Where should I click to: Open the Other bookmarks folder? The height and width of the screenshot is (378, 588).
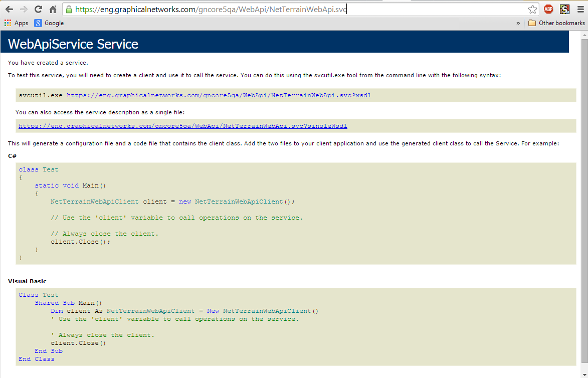tap(556, 23)
